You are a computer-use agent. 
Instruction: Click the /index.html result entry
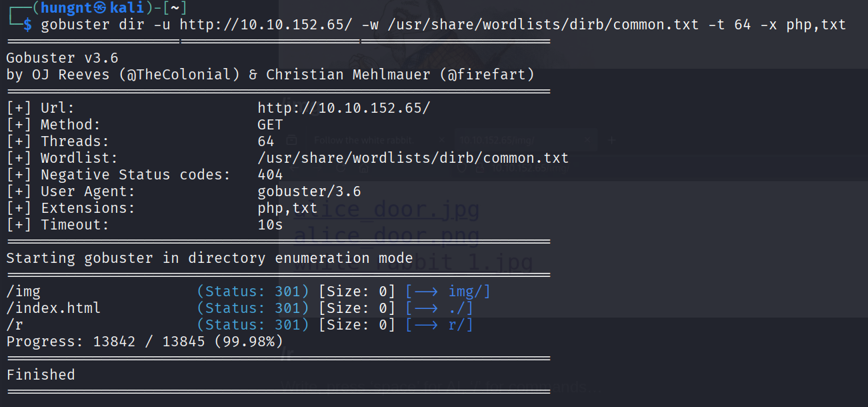53,308
